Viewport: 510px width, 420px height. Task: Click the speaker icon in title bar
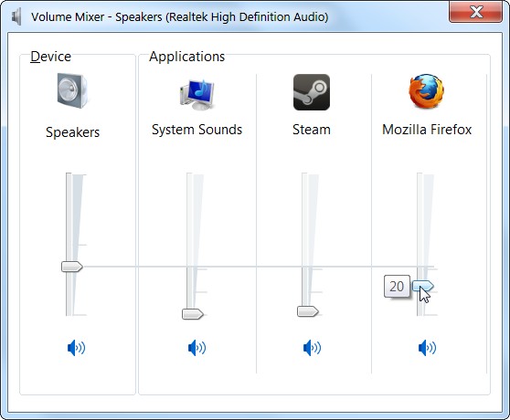16,16
